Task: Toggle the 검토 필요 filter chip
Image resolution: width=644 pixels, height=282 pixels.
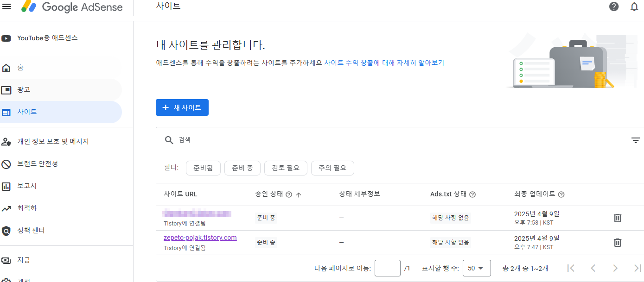Action: coord(286,168)
